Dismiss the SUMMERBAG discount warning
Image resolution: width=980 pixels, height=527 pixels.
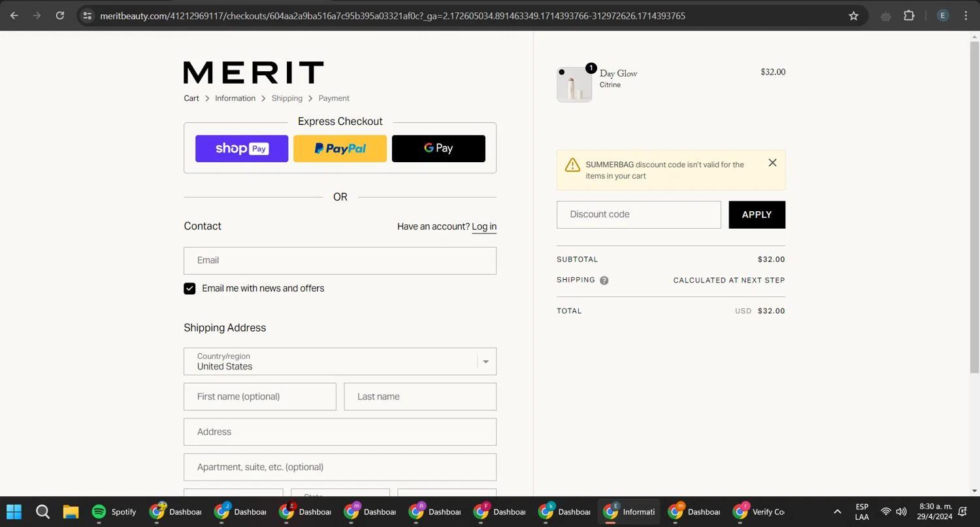pos(772,163)
